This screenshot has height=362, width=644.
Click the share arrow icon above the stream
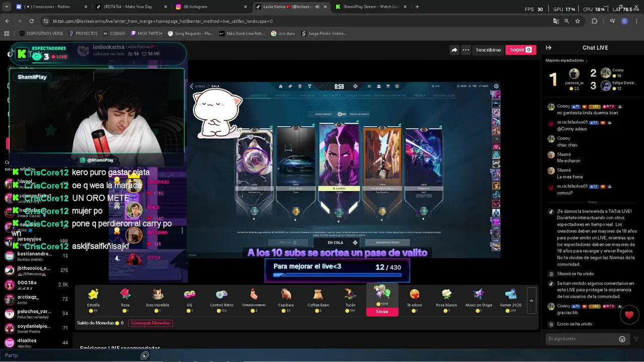(x=454, y=50)
